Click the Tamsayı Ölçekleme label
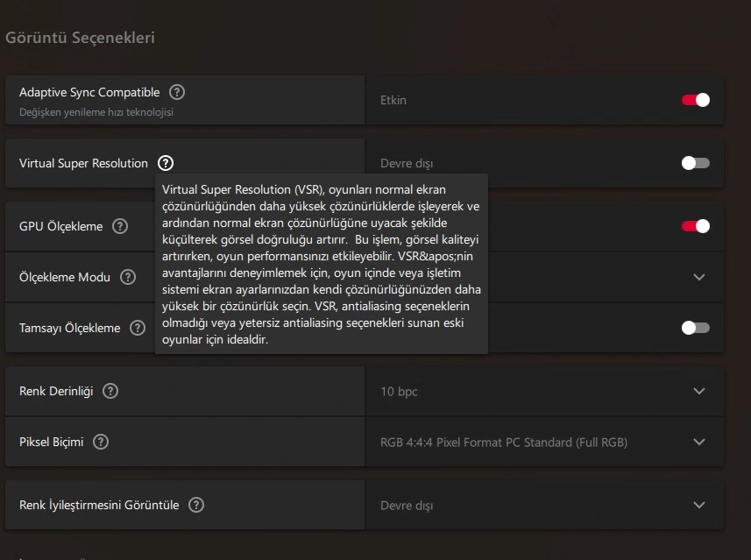This screenshot has width=751, height=560. click(69, 328)
